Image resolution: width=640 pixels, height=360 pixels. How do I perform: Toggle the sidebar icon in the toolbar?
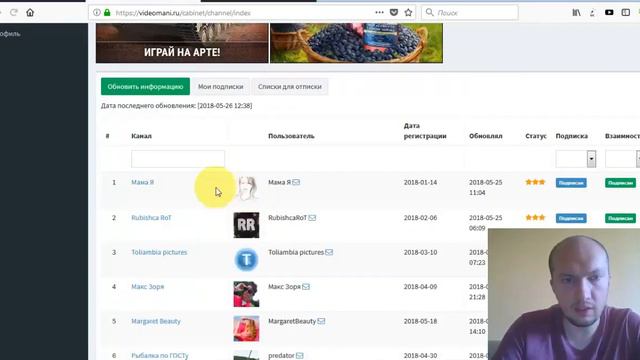click(626, 13)
